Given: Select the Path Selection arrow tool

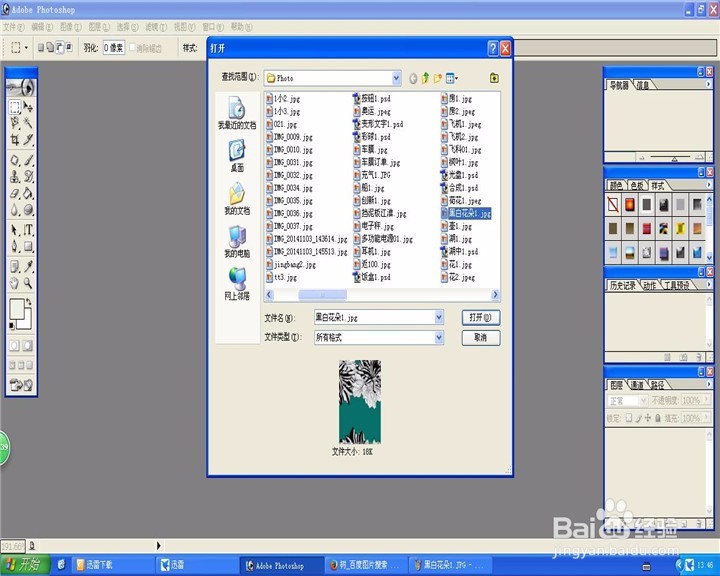Looking at the screenshot, I should pyautogui.click(x=15, y=230).
